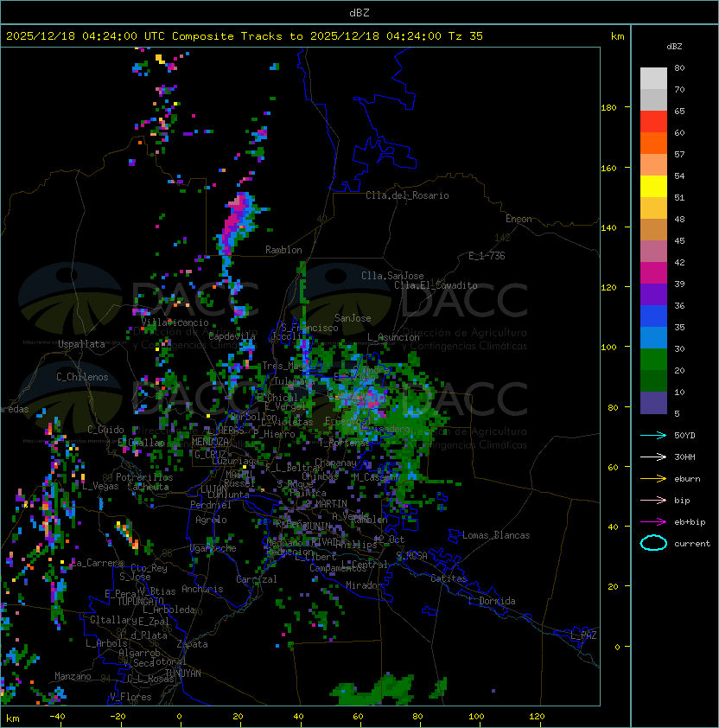
Task: Select the light gray 70-80 dBZ swatch
Action: [653, 78]
